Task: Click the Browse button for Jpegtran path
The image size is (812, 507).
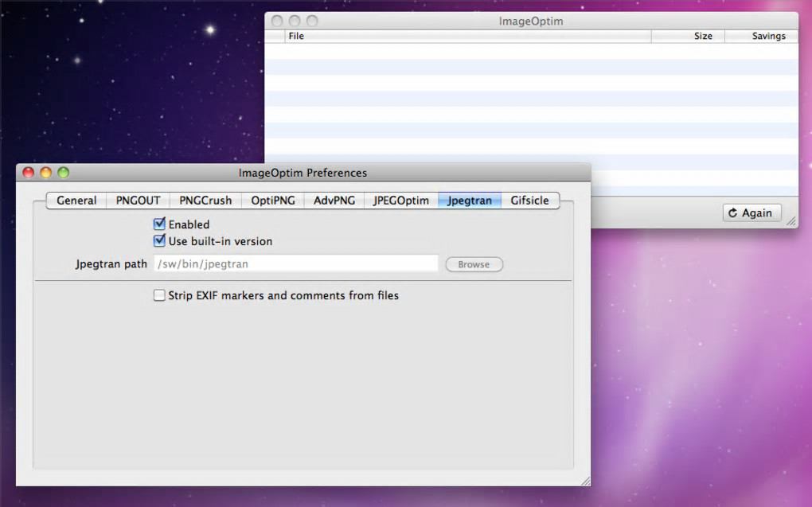Action: coord(474,264)
